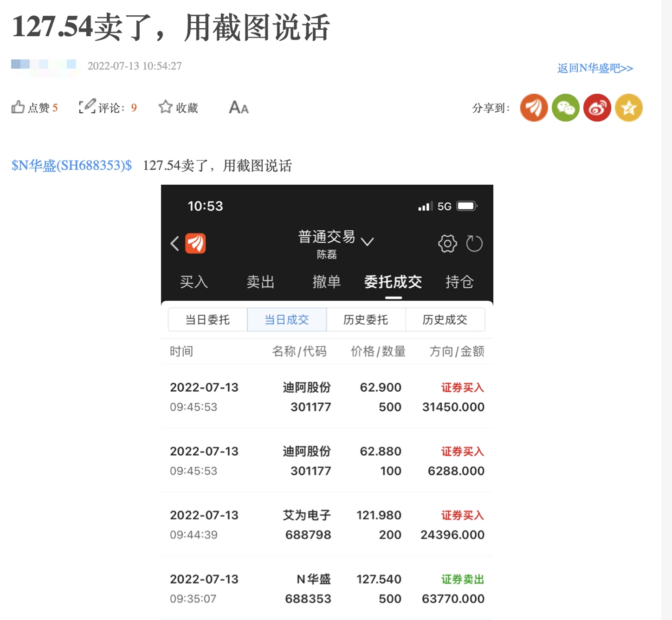Open the 持仓 tab
This screenshot has width=672, height=620.
tap(459, 282)
